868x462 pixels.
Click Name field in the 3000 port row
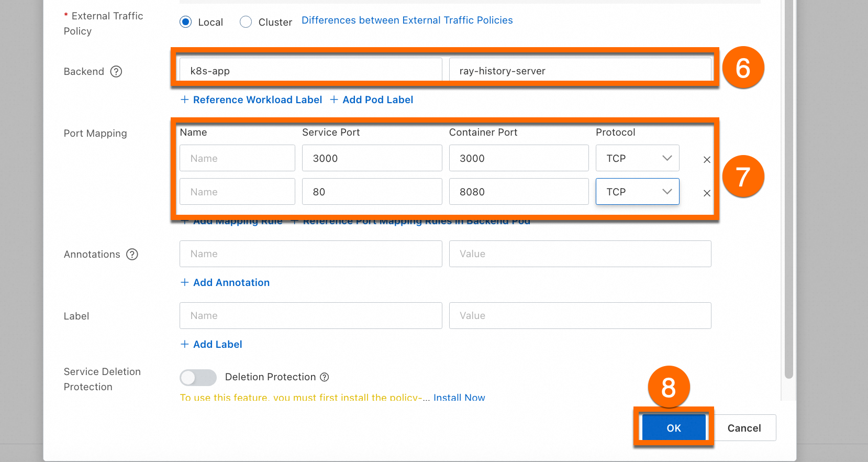tap(237, 158)
